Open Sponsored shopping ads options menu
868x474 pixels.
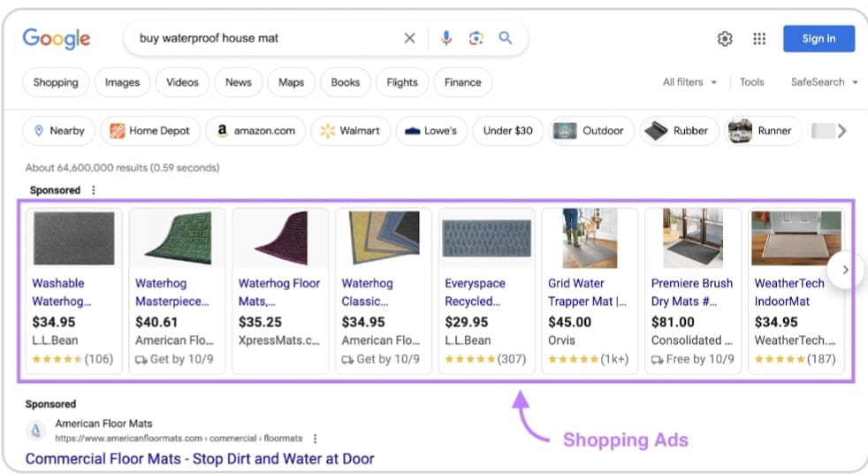click(93, 190)
